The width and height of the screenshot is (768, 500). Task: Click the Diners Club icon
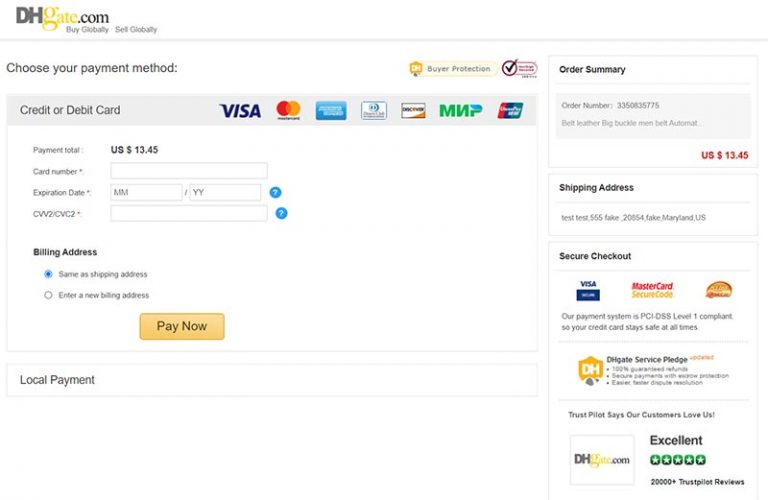point(374,110)
